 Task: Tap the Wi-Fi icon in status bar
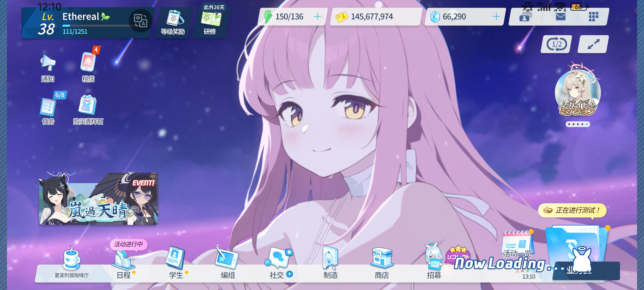pyautogui.click(x=560, y=7)
